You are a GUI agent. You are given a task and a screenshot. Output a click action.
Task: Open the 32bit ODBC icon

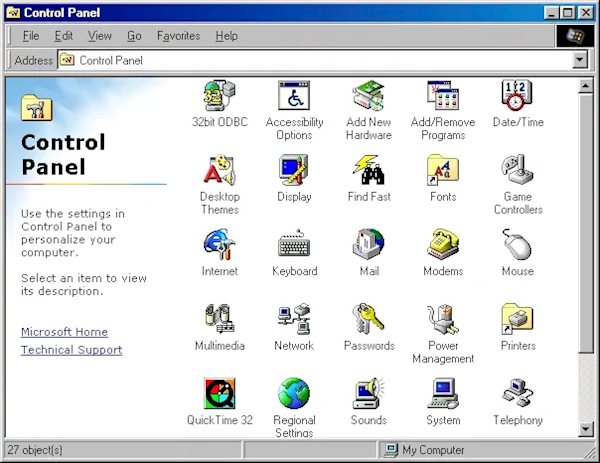click(x=219, y=97)
